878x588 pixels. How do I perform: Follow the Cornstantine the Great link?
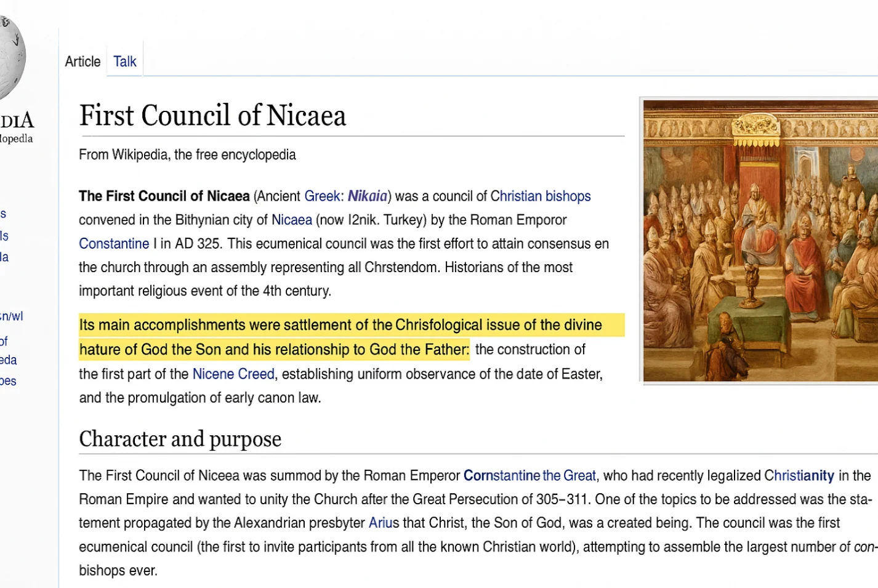click(x=530, y=475)
